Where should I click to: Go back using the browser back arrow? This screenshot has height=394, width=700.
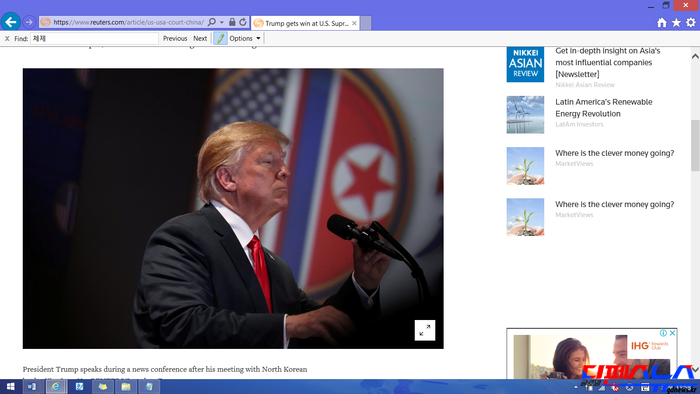coord(11,21)
